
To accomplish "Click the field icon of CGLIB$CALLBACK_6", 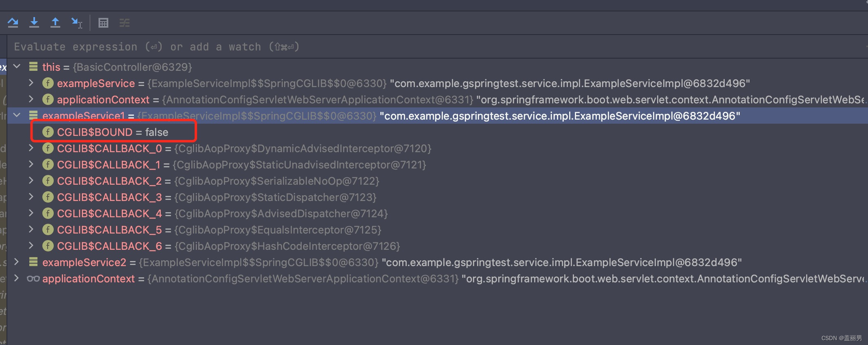I will [48, 246].
